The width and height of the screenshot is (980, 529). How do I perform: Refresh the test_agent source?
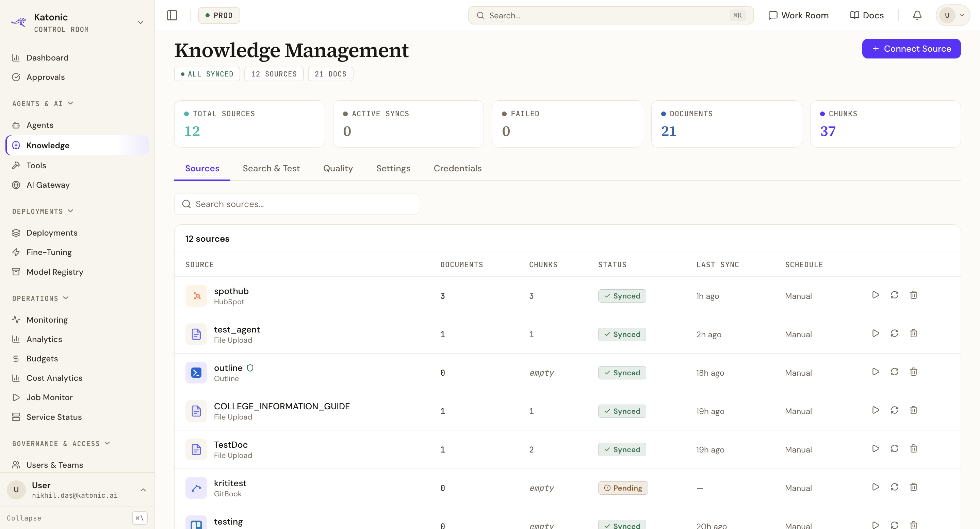click(x=894, y=333)
